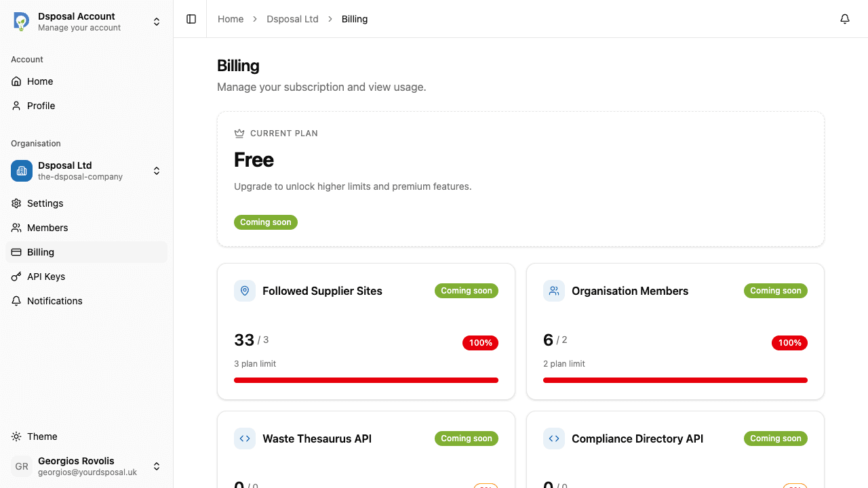View Notifications via the bell in the top bar
868x488 pixels.
pyautogui.click(x=845, y=19)
